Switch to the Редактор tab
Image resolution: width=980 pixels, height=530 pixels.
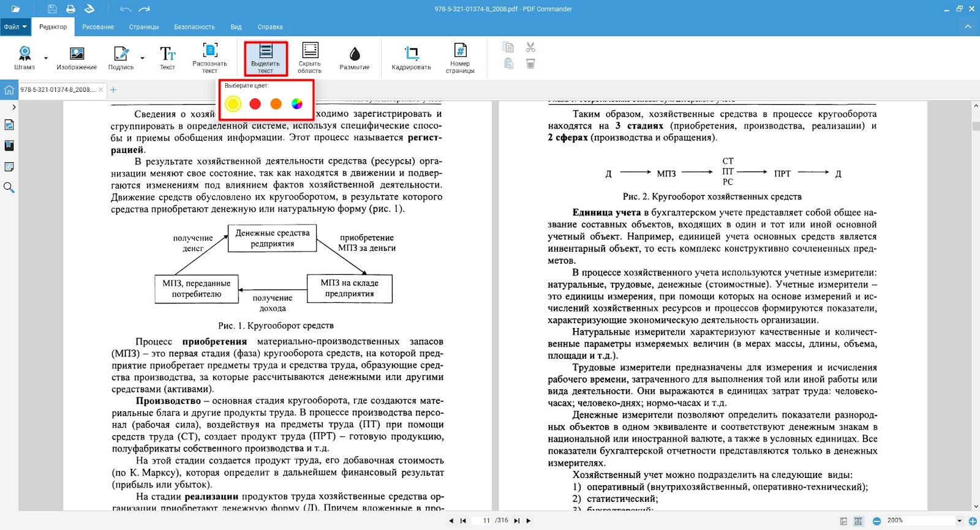(53, 27)
